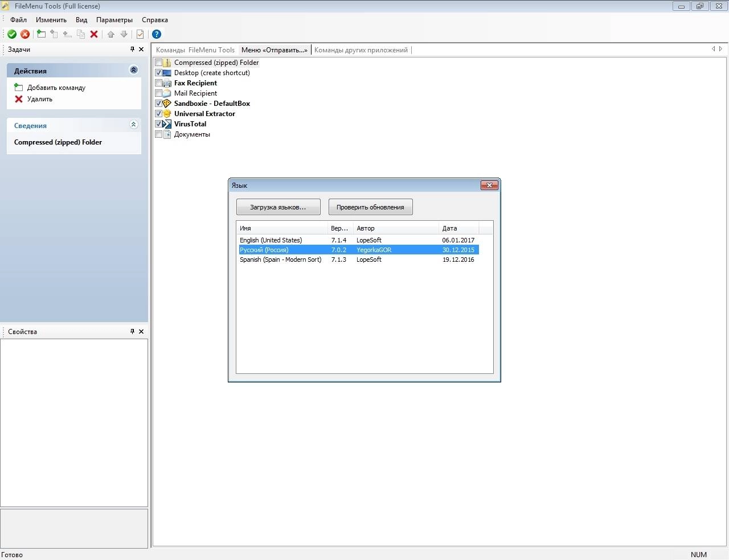Select the Меню «Отправить...» tab
The height and width of the screenshot is (560, 729).
click(x=275, y=50)
